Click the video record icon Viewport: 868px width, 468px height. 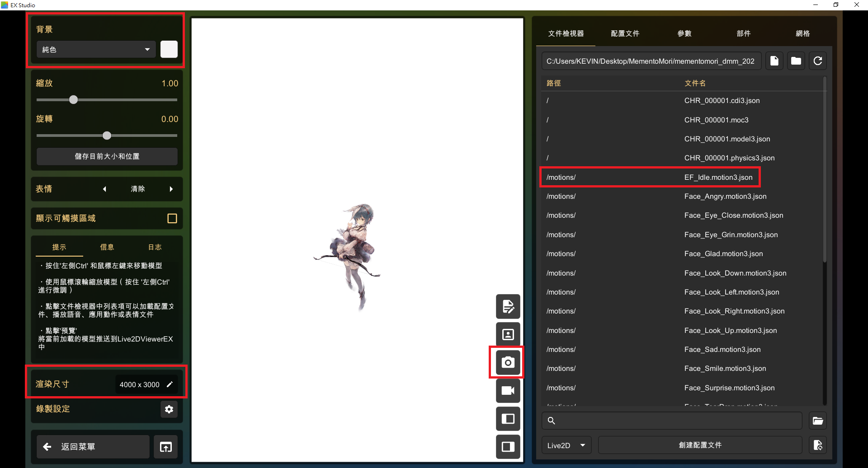click(x=508, y=391)
